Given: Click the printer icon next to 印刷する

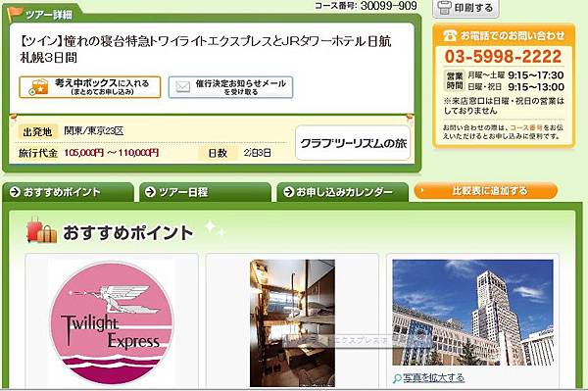Looking at the screenshot, I should click(x=445, y=8).
